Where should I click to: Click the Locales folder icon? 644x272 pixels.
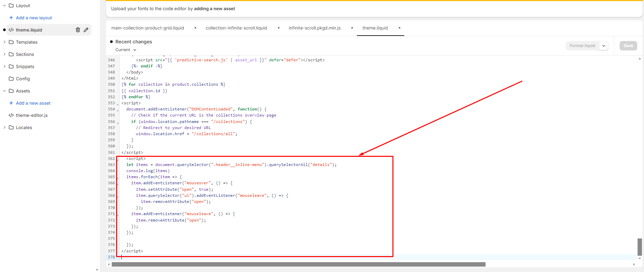point(11,127)
